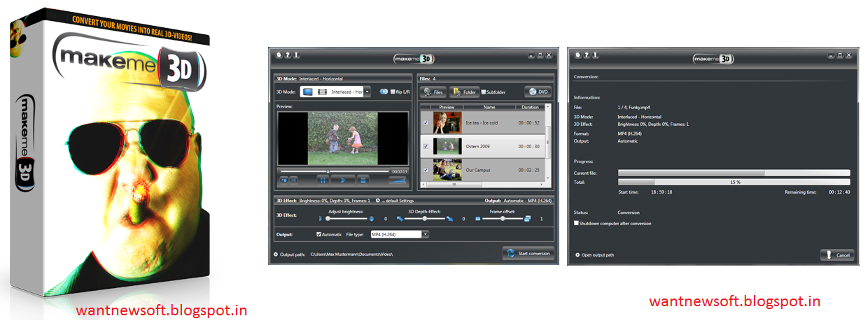
Task: Open File type MP4 (H.264) dropdown
Action: point(400,234)
